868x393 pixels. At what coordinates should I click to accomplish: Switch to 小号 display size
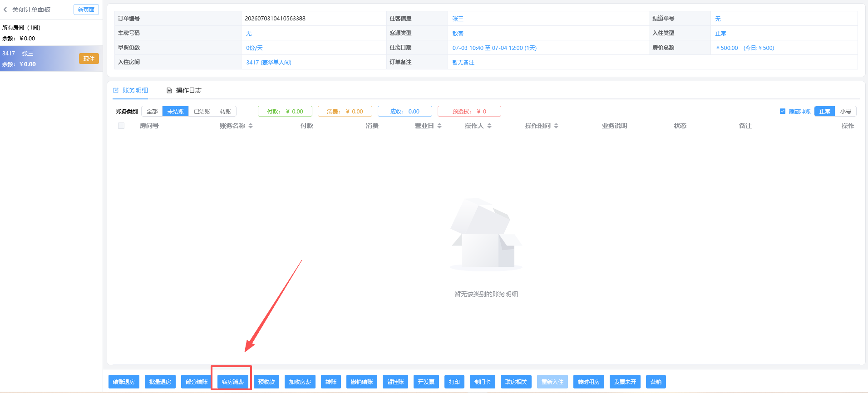845,111
